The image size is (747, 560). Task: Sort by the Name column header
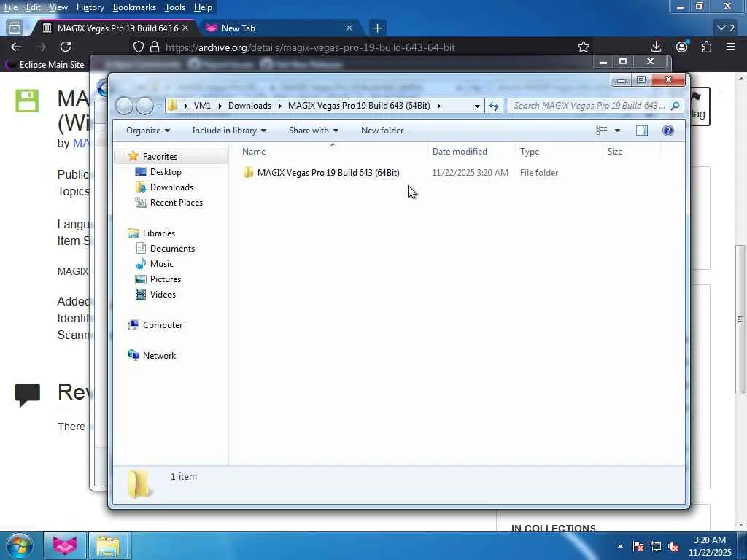click(332, 152)
